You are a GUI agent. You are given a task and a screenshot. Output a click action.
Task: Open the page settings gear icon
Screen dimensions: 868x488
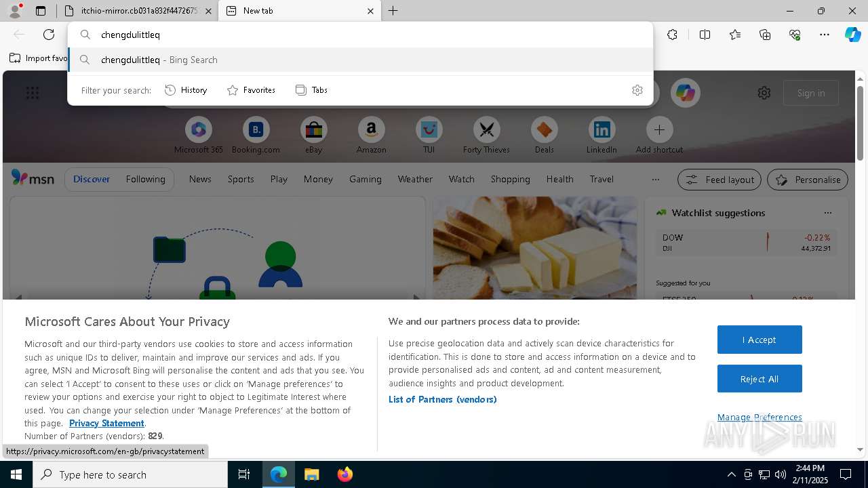click(x=764, y=93)
